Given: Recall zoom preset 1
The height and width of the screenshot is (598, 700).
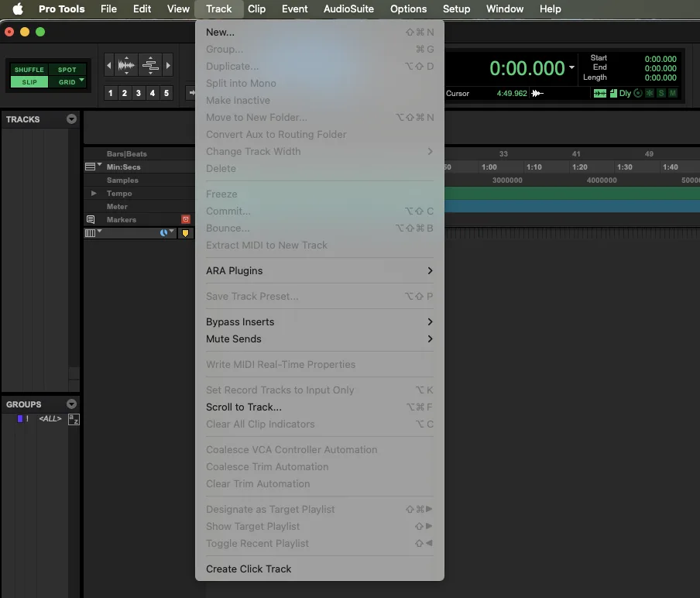Looking at the screenshot, I should [x=110, y=93].
